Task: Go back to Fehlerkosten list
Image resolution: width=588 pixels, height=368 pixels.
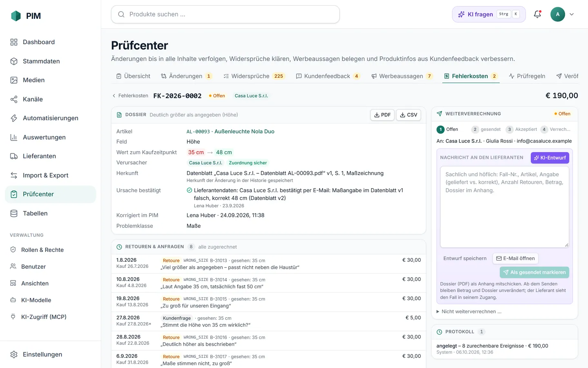Action: 130,96
